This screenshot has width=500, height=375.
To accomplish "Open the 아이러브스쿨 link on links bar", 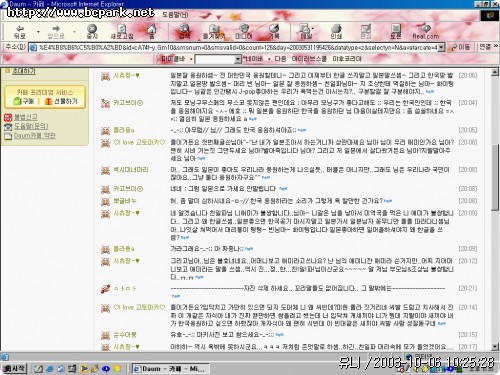I will (309, 59).
